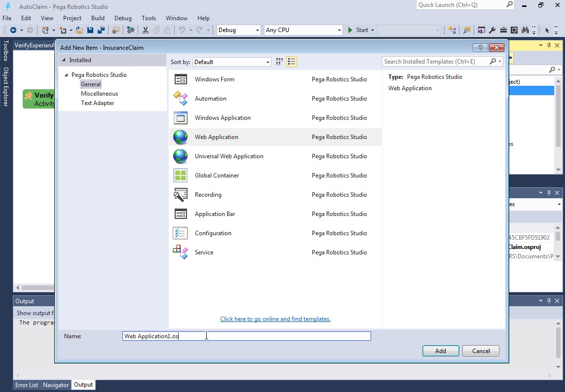This screenshot has height=392, width=565.
Task: Select the Recording template icon
Action: point(181,195)
